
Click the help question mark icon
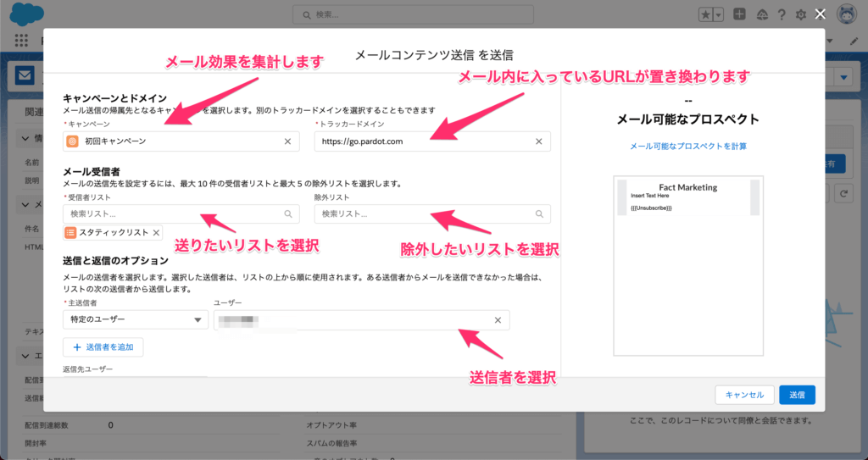(x=782, y=15)
